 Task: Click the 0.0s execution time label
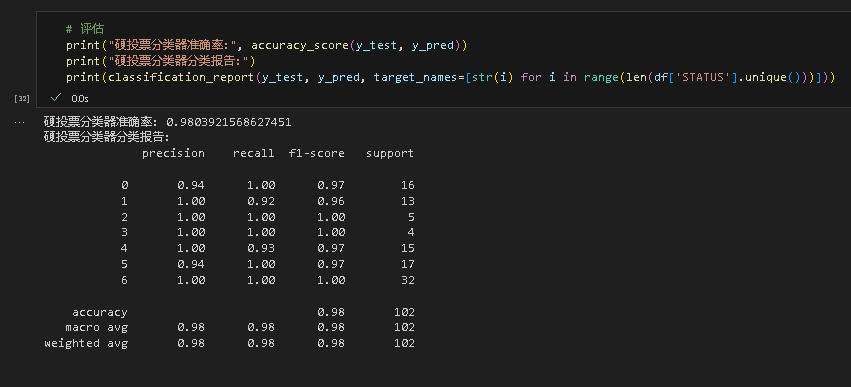pyautogui.click(x=80, y=99)
